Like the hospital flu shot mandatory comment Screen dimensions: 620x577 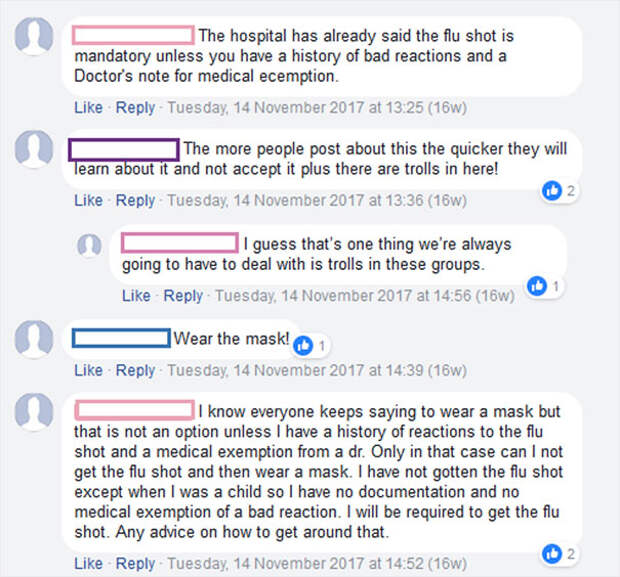tap(88, 108)
